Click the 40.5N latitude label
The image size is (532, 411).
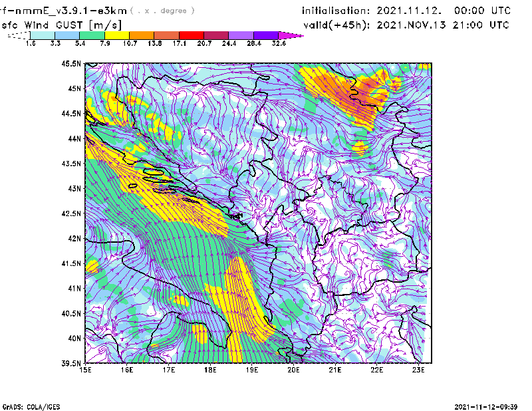[71, 313]
